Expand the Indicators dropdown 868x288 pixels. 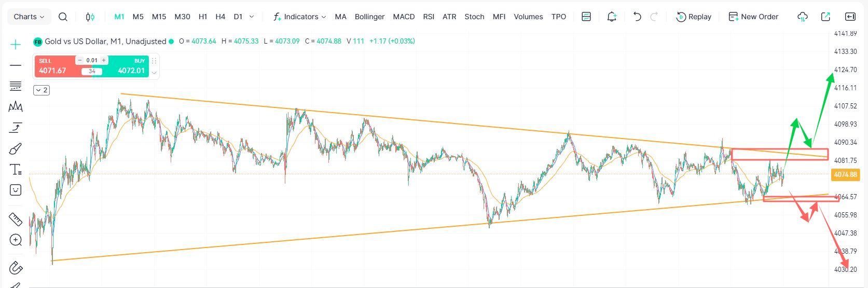[x=300, y=17]
